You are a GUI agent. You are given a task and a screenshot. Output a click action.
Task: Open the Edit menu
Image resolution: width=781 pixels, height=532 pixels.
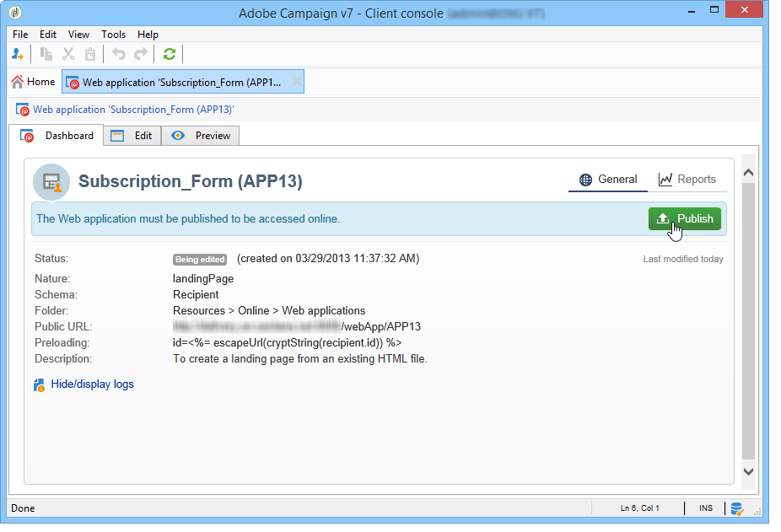[x=48, y=35]
